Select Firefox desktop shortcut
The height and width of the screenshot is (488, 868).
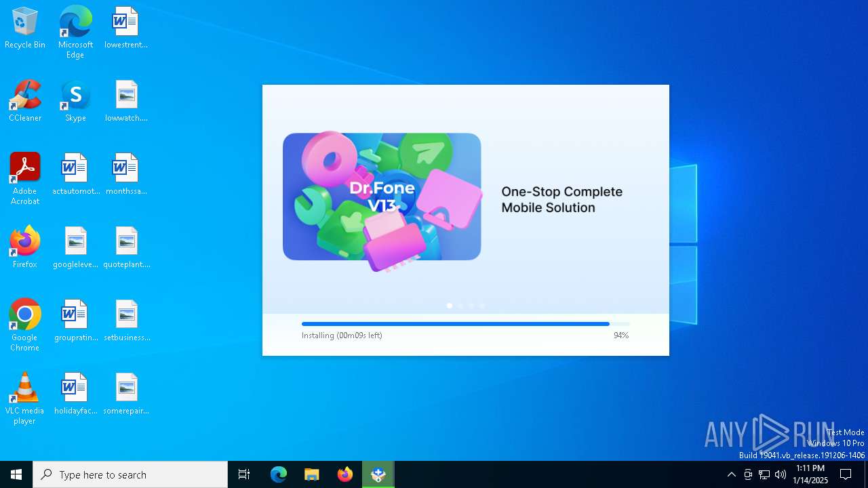point(24,247)
